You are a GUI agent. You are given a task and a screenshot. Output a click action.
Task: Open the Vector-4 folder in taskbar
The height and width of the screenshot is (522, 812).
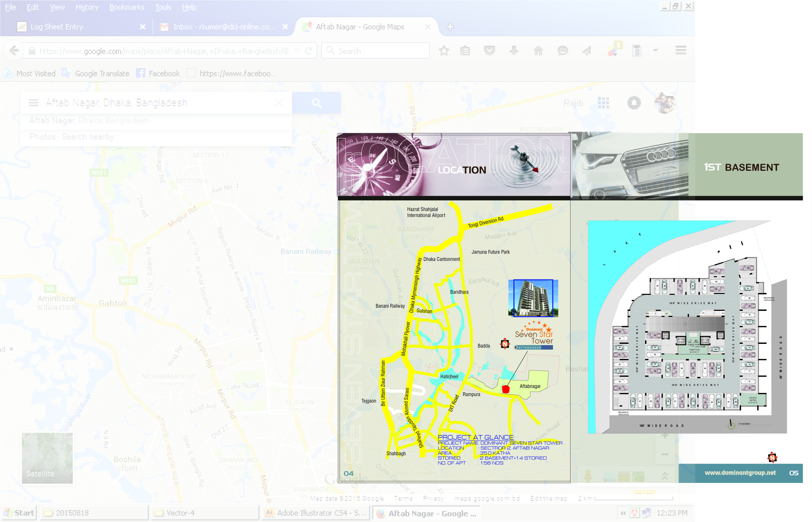coord(205,512)
